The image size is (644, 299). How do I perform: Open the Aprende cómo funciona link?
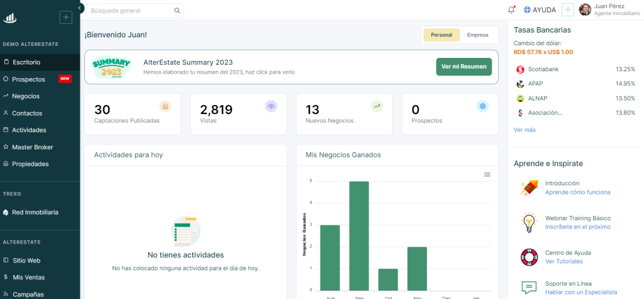pos(577,192)
